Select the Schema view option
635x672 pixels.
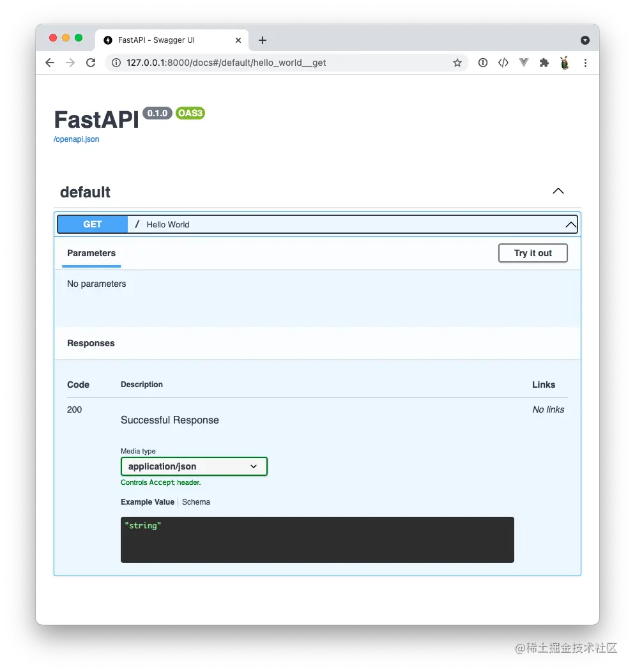196,501
